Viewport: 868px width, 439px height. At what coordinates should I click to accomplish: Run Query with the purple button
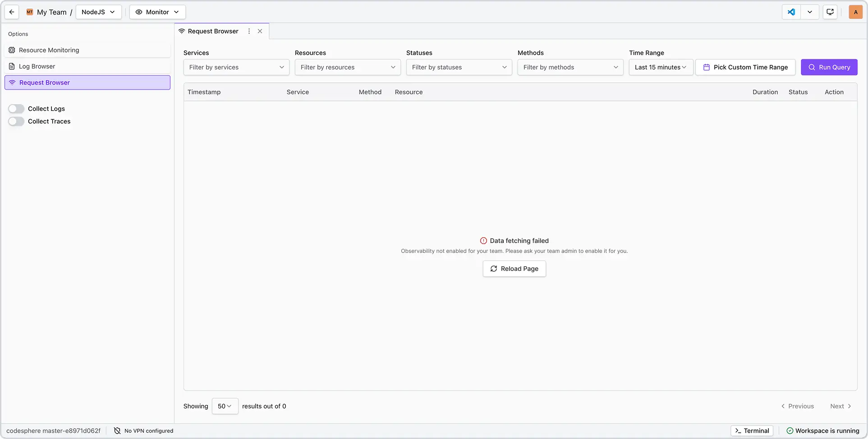(829, 67)
